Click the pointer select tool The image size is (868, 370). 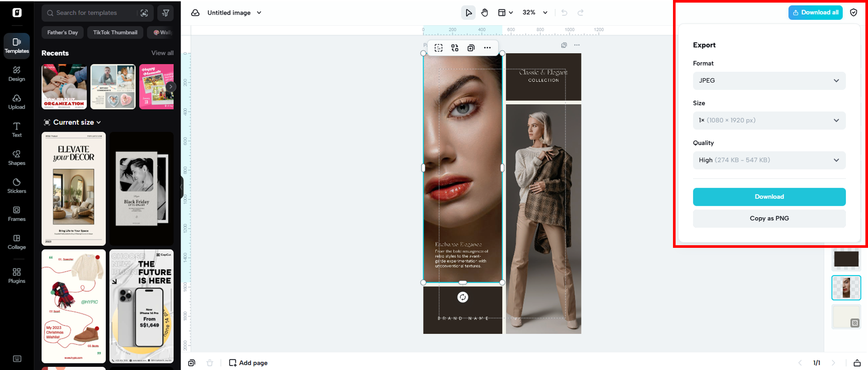click(468, 13)
